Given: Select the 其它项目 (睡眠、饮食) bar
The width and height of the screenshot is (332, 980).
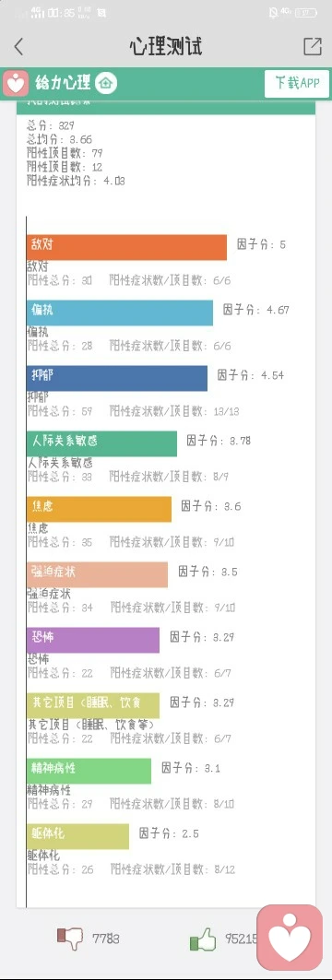Looking at the screenshot, I should (x=93, y=705).
